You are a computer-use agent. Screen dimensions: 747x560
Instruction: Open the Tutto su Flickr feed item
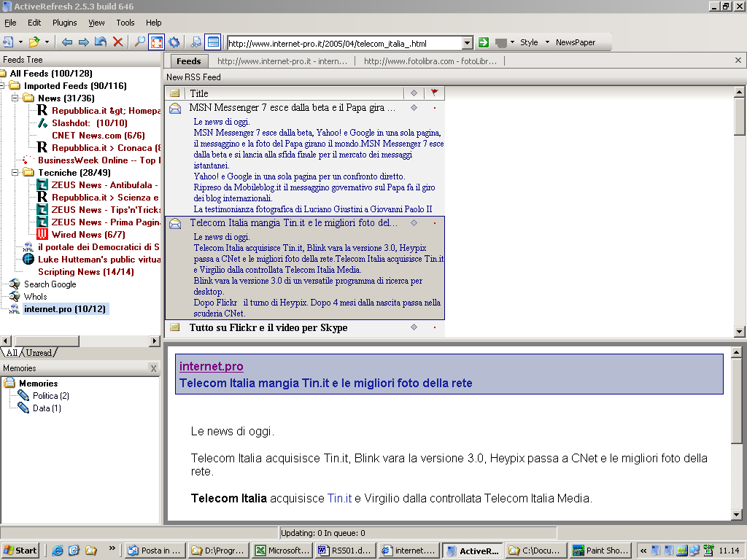[268, 327]
